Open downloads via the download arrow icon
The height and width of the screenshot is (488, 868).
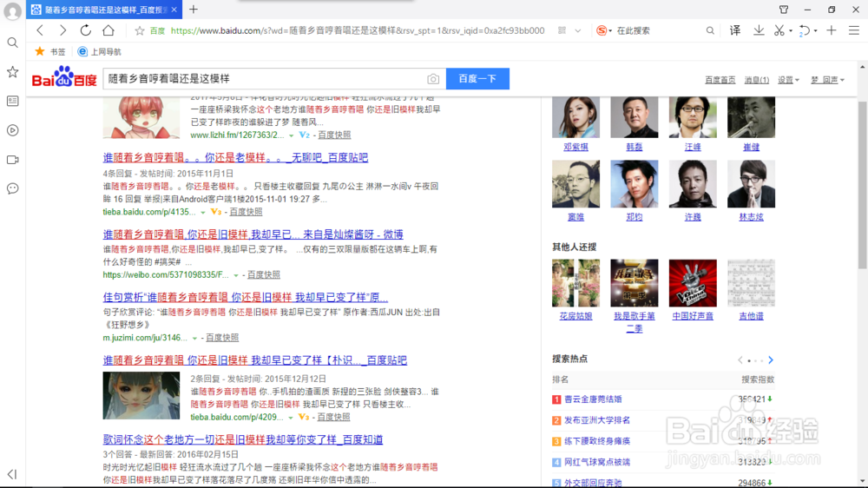click(759, 30)
